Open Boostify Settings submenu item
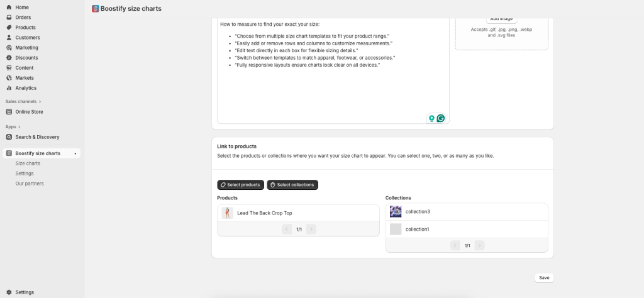644x298 pixels. (25, 174)
